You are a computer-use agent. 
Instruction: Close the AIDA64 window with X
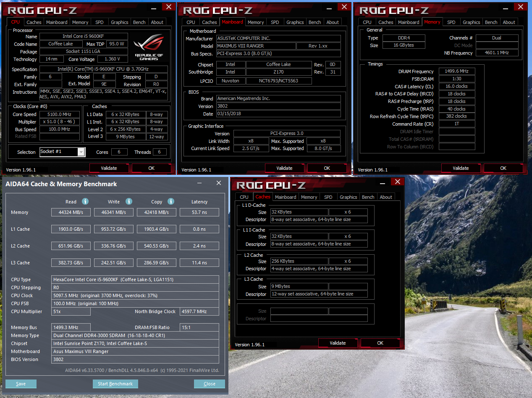click(x=219, y=183)
